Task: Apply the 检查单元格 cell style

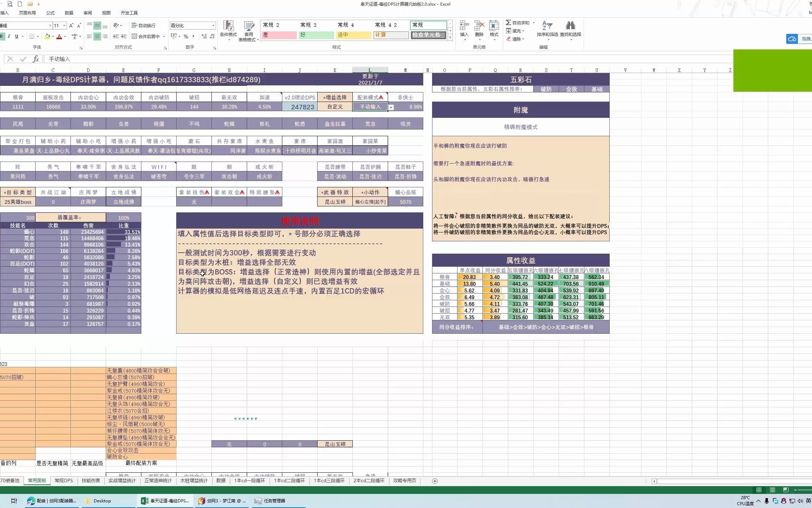Action: point(428,35)
